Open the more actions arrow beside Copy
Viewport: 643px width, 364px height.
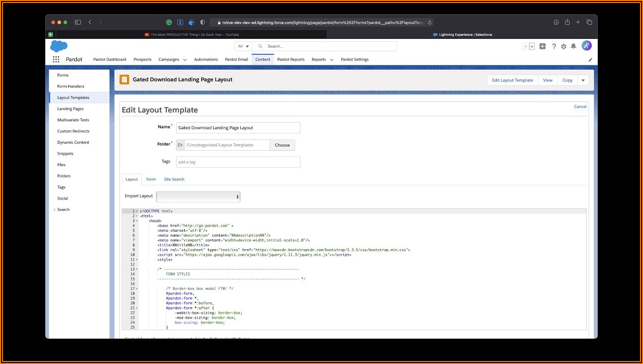pos(583,80)
